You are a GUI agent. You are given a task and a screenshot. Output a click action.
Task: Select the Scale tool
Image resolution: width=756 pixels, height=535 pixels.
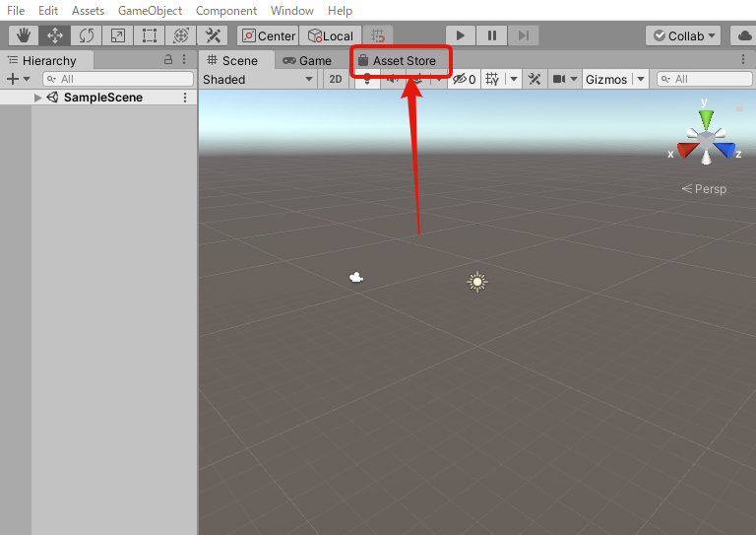118,35
